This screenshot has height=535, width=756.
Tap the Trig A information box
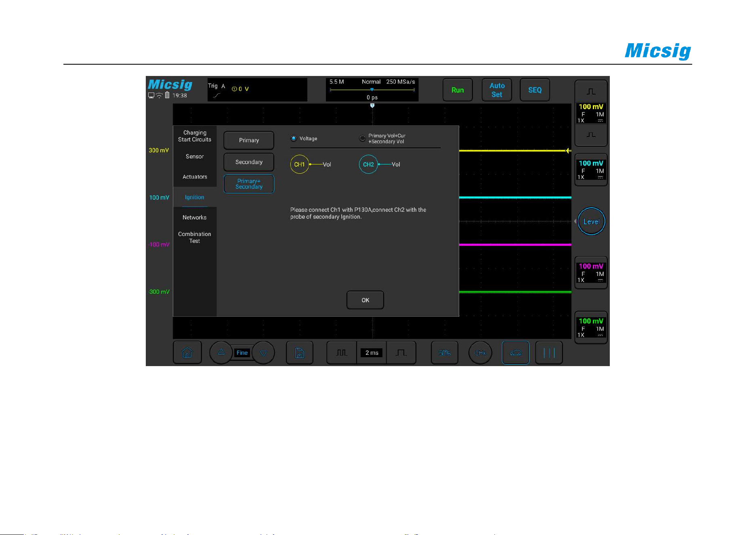[257, 90]
